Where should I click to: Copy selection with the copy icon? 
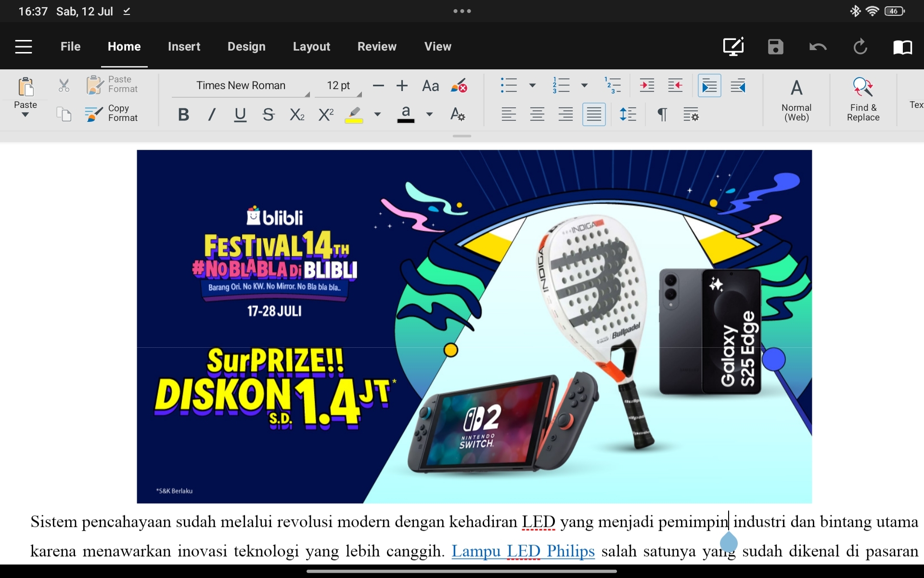click(64, 114)
